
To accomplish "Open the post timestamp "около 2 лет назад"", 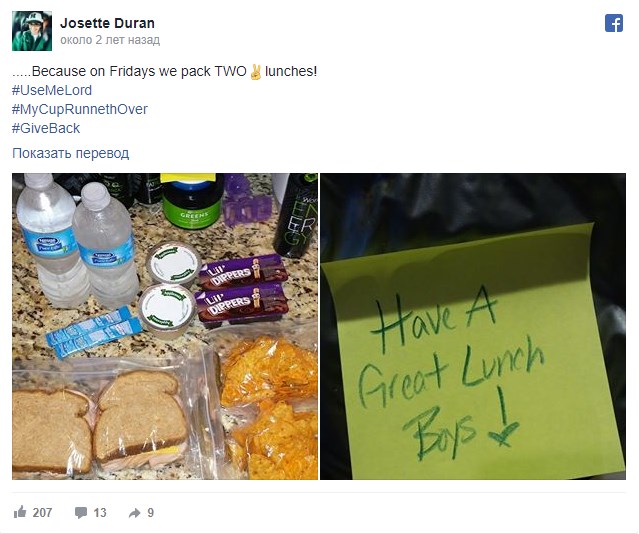I will click(110, 40).
